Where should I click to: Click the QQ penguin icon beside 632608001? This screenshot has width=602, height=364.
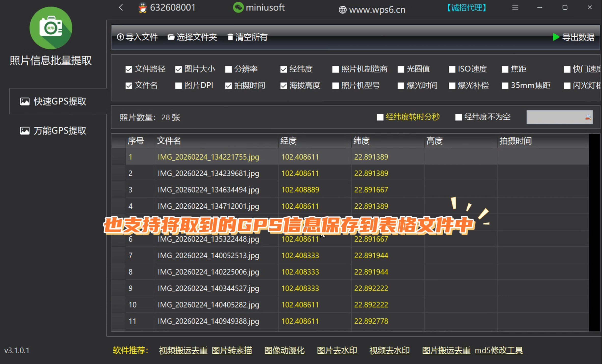tap(143, 8)
